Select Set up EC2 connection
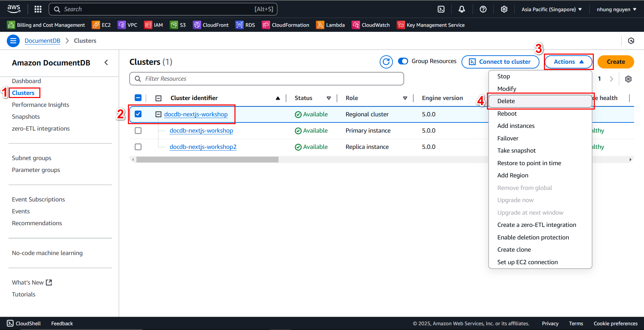The width and height of the screenshot is (644, 330). coord(540,262)
